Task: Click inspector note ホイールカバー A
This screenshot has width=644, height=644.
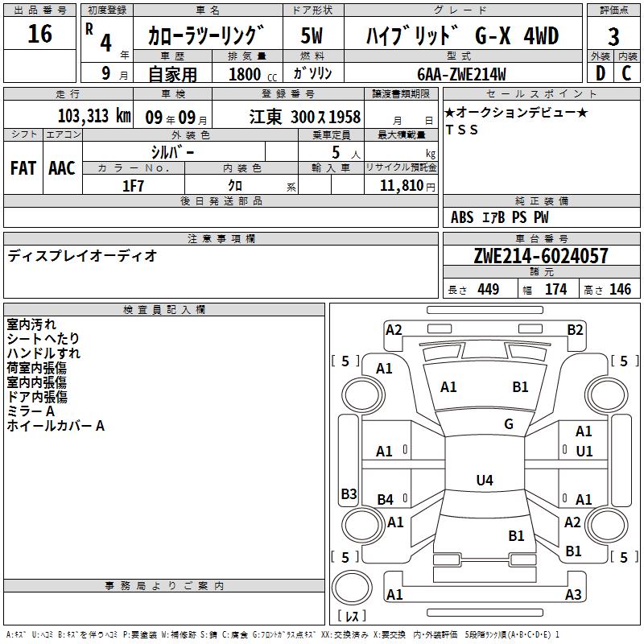Action: click(x=56, y=426)
